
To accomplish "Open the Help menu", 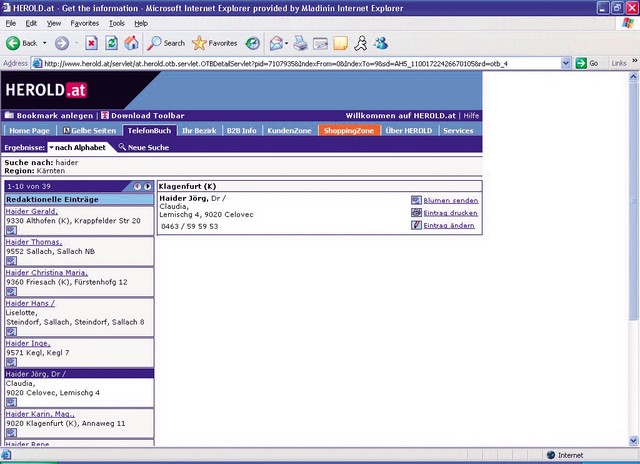I will tap(141, 23).
